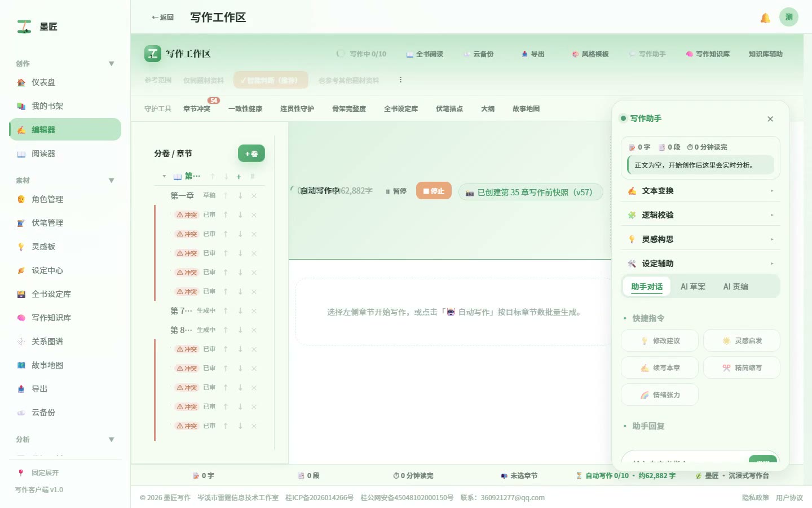Screen dimensions: 812x508
Task: Move 第一章 down with the arrow icon
Action: [240, 196]
